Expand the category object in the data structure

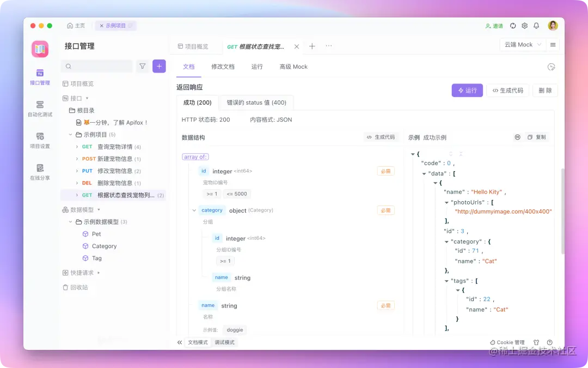point(194,210)
